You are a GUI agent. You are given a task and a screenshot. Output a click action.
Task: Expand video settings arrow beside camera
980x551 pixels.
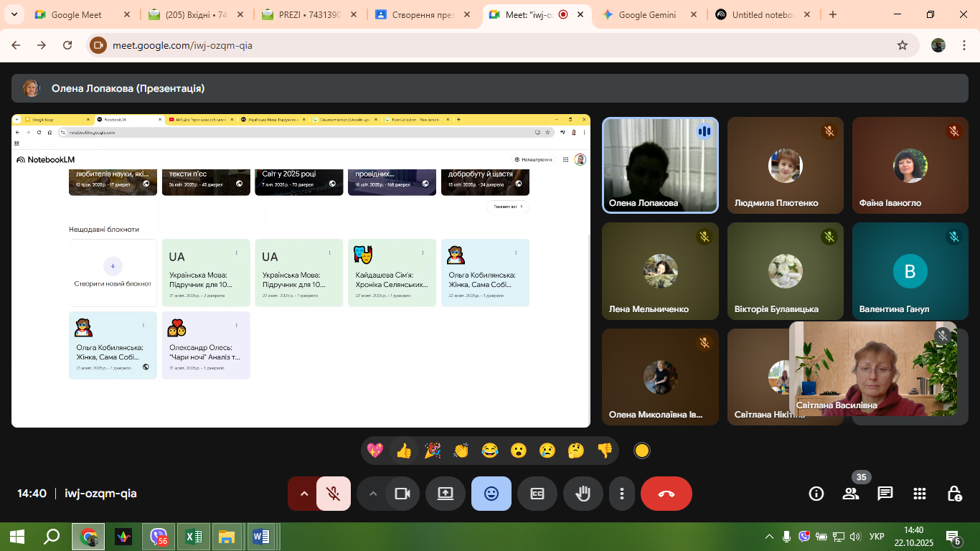tap(372, 494)
